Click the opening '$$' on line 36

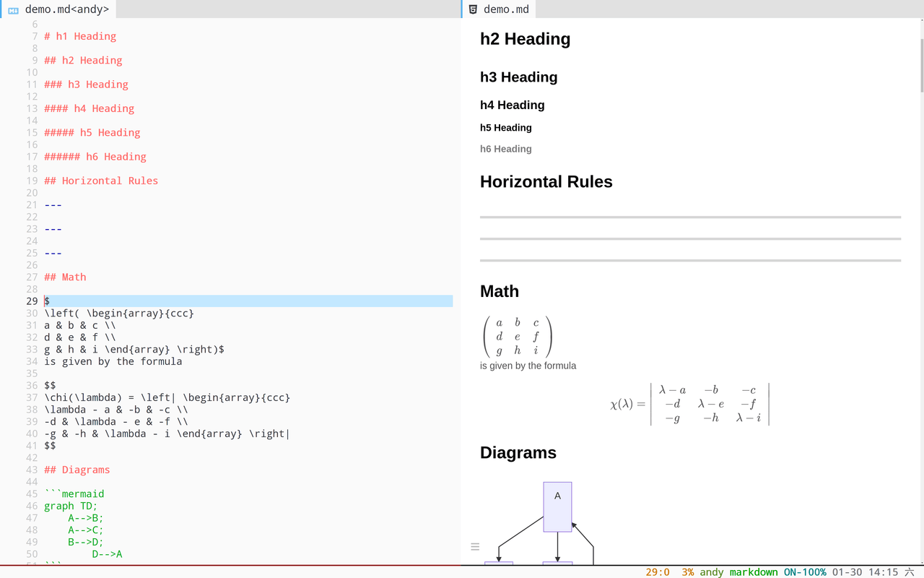50,386
